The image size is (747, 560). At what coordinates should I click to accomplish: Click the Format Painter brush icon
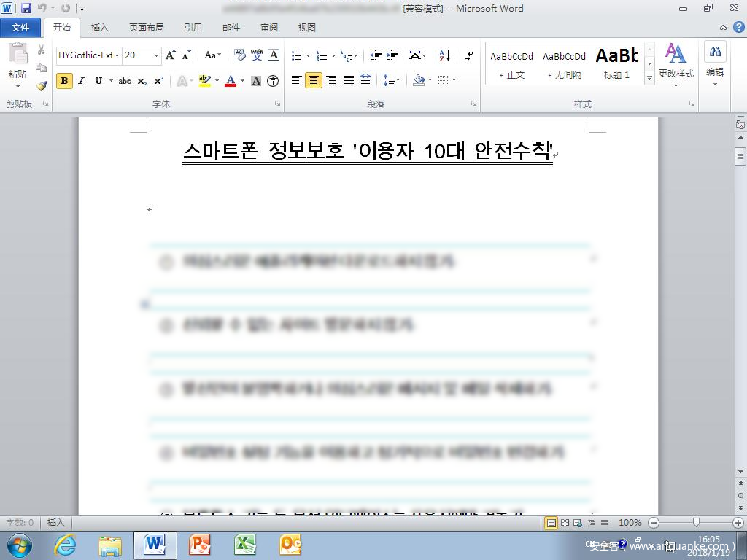tap(42, 85)
